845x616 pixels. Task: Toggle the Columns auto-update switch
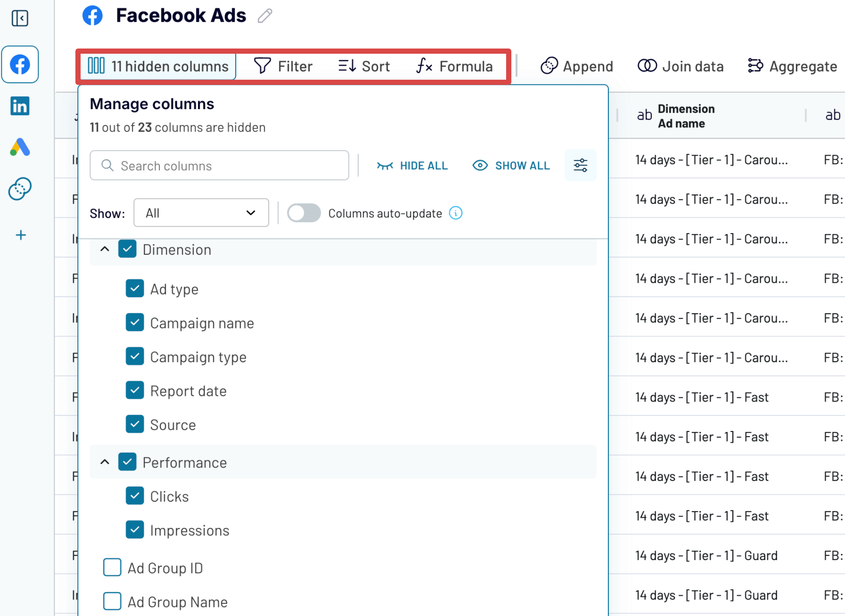click(x=304, y=213)
